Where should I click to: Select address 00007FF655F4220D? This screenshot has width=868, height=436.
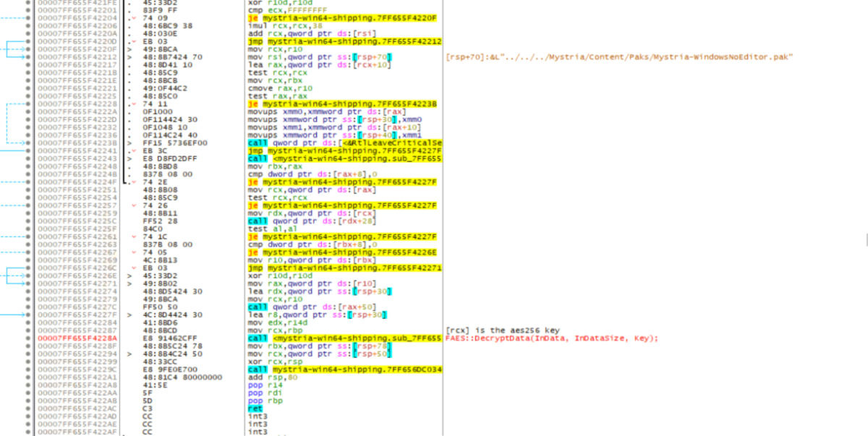77,41
